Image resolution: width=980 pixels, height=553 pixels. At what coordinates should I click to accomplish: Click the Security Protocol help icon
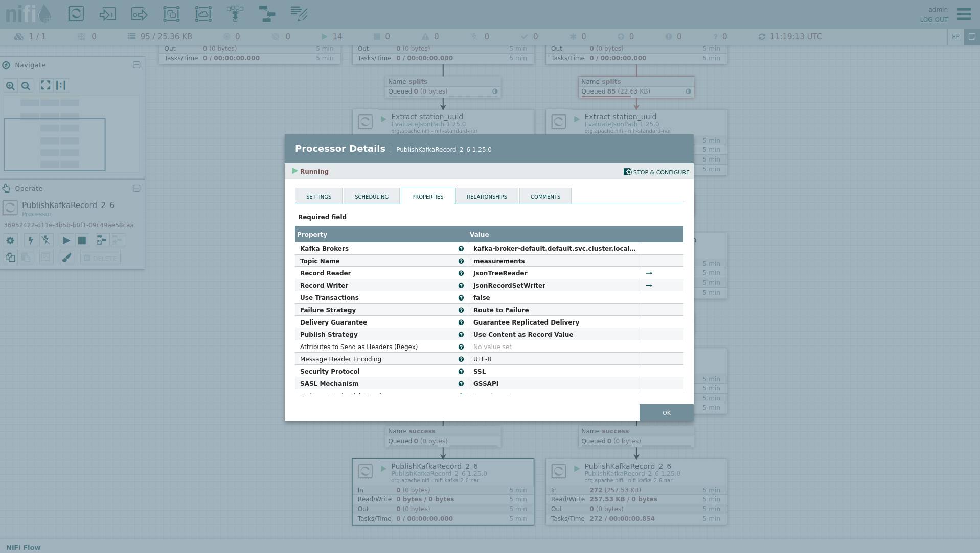pyautogui.click(x=461, y=372)
